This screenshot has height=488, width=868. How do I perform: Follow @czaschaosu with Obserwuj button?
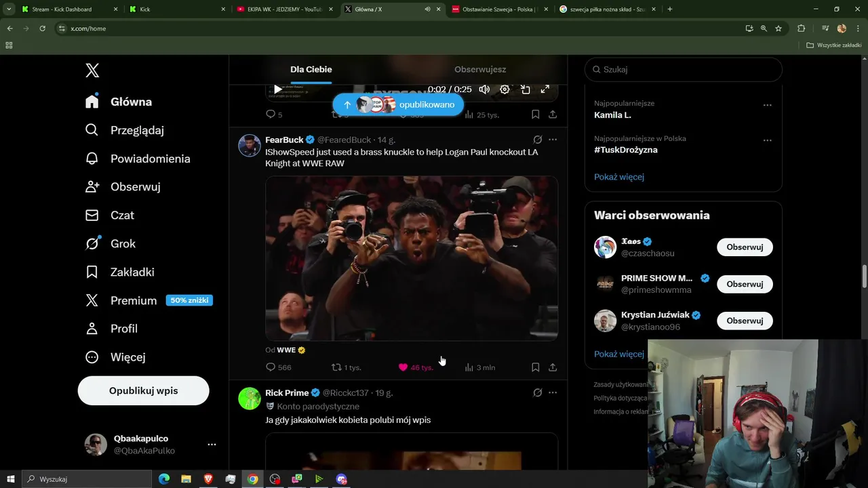[745, 247]
